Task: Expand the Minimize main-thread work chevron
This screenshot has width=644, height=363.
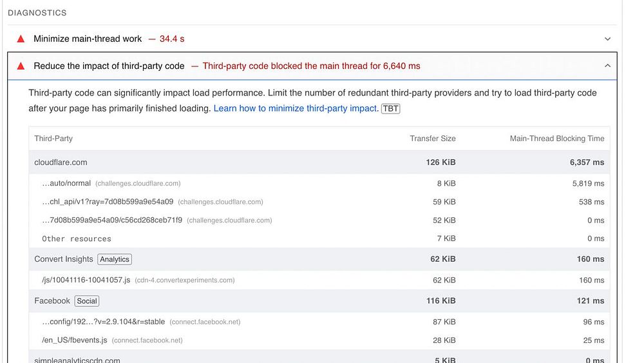Action: [x=607, y=39]
